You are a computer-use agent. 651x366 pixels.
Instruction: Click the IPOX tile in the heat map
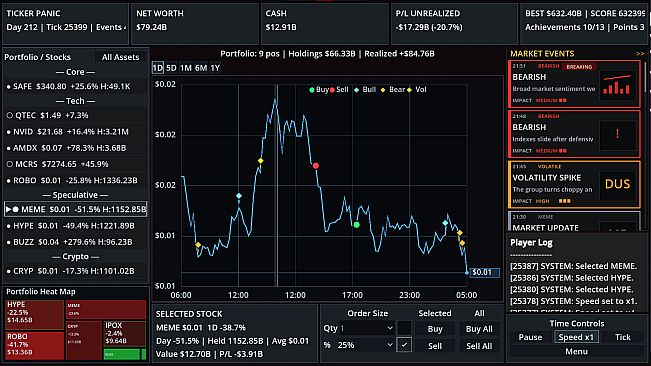124,334
